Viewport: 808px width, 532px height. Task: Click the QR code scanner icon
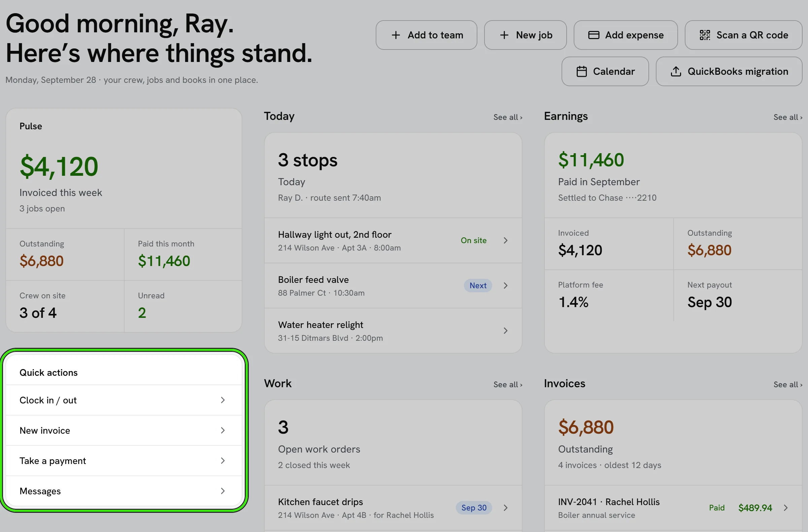705,35
